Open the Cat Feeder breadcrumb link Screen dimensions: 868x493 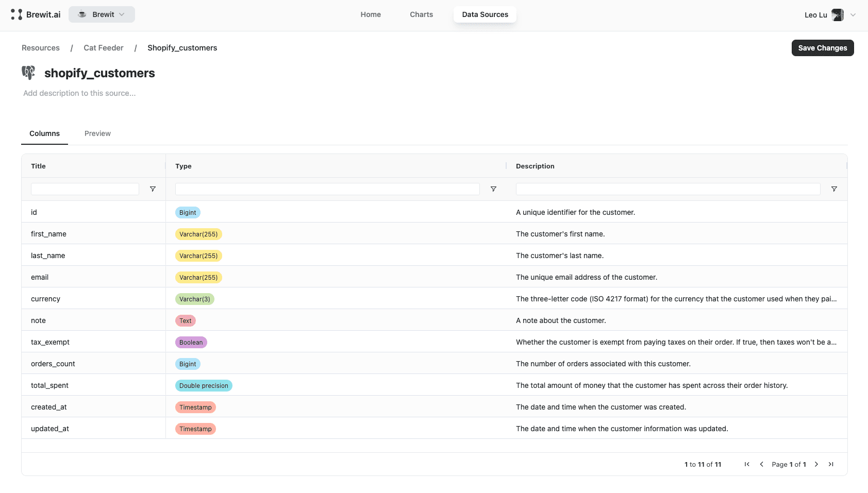coord(103,47)
